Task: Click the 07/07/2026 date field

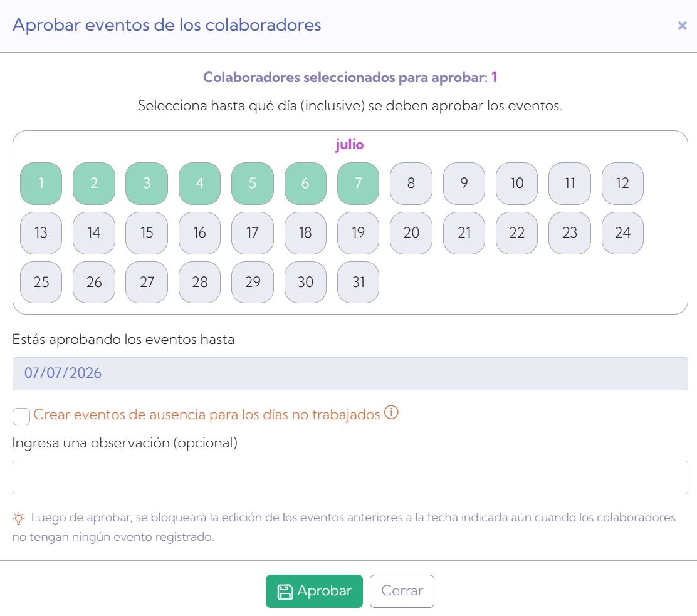Action: 350,373
